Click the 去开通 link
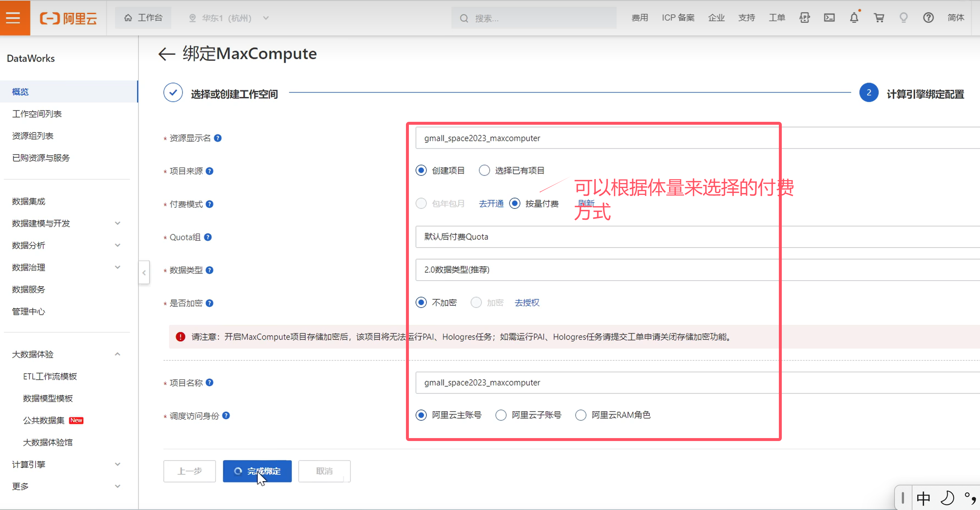980x510 pixels. click(491, 204)
